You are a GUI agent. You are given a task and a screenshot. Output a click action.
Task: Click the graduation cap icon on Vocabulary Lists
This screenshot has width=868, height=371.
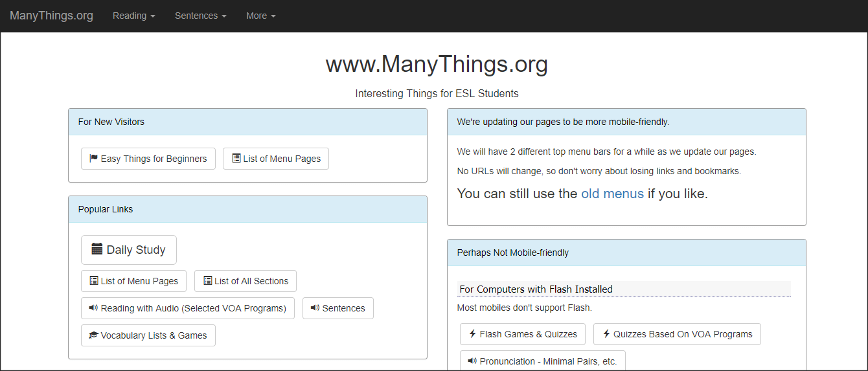93,335
